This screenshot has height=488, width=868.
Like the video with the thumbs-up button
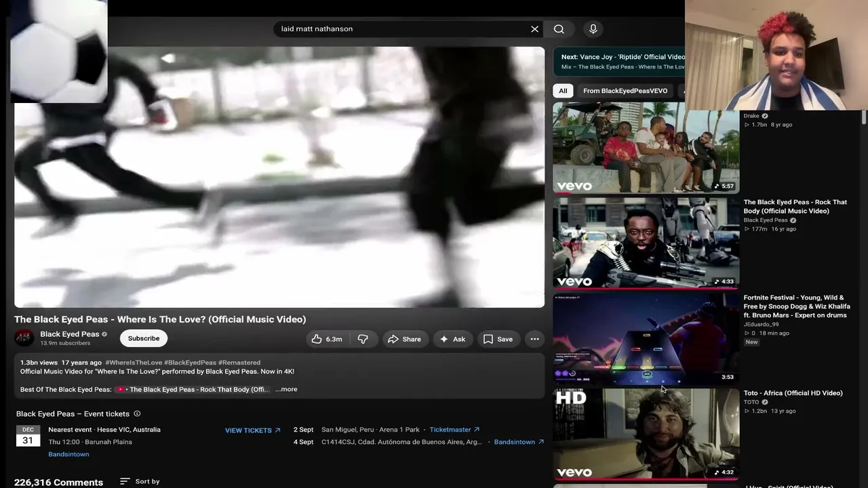point(326,339)
